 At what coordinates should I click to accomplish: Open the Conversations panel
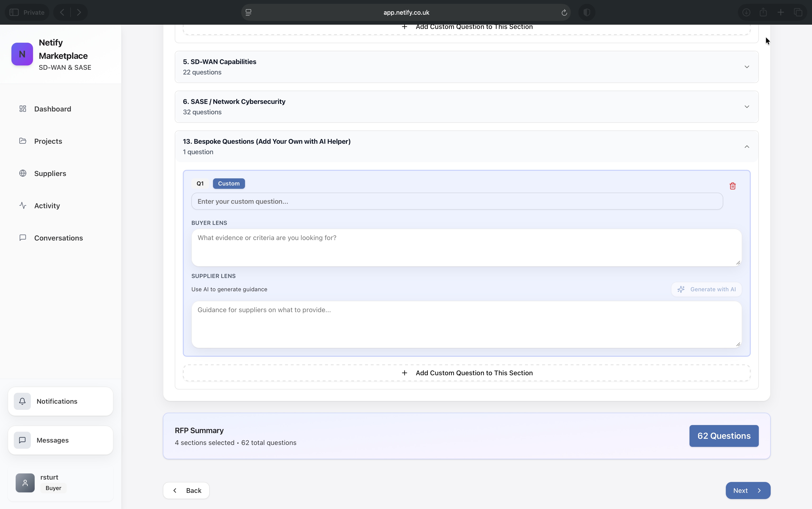58,238
